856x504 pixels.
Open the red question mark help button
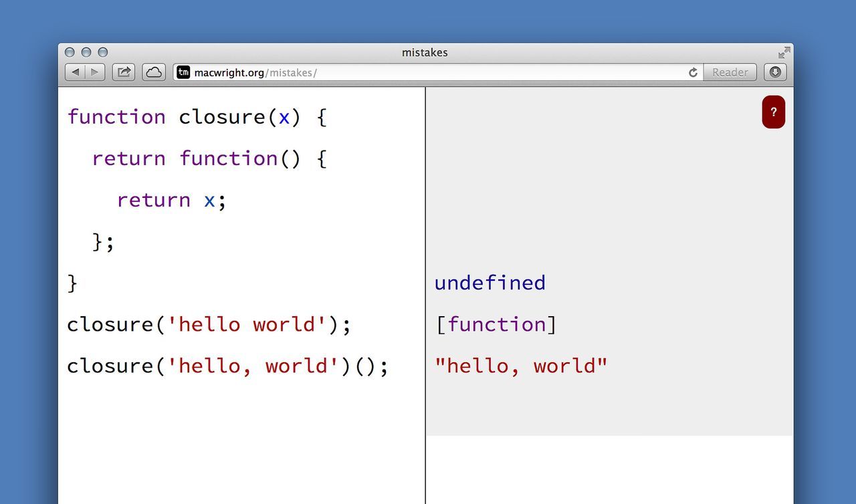[x=773, y=112]
